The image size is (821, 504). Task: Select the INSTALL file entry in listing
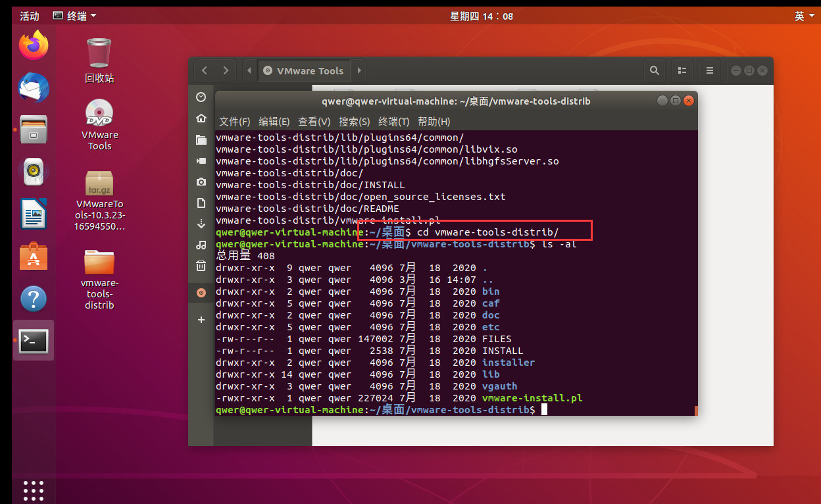pos(503,351)
